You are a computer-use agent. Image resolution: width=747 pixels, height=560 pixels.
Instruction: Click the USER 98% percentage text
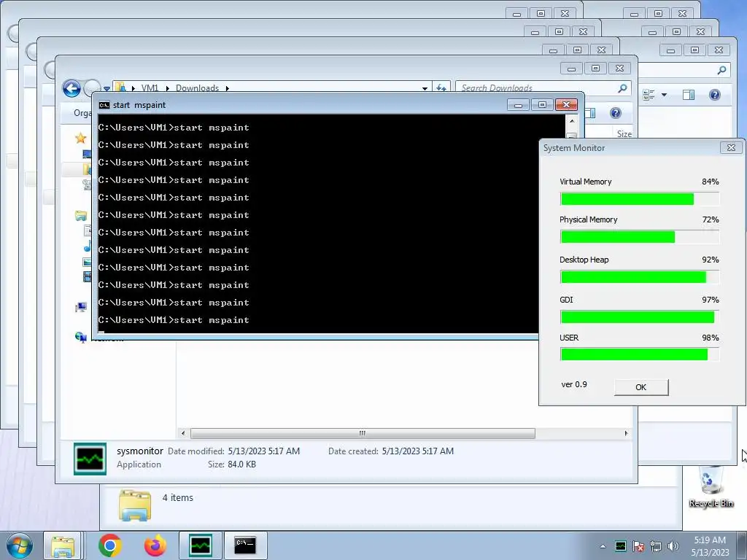coord(710,338)
